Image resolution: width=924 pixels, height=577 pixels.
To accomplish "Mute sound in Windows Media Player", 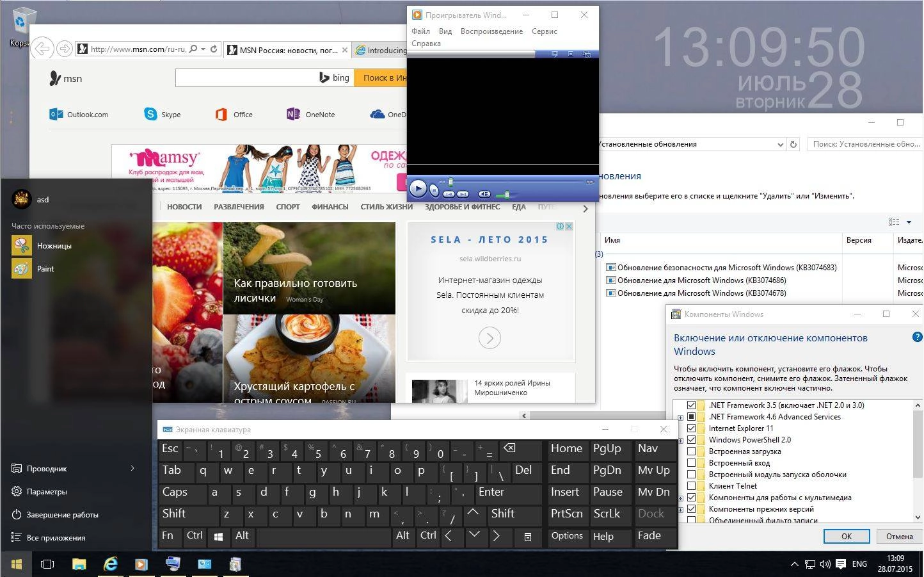I will click(x=484, y=194).
